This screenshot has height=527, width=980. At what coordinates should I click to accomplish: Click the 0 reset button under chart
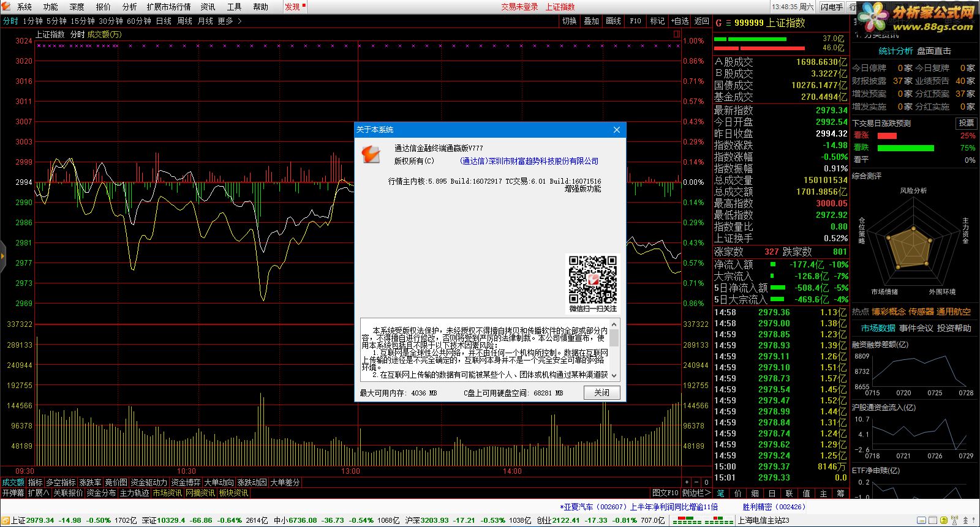coord(706,482)
